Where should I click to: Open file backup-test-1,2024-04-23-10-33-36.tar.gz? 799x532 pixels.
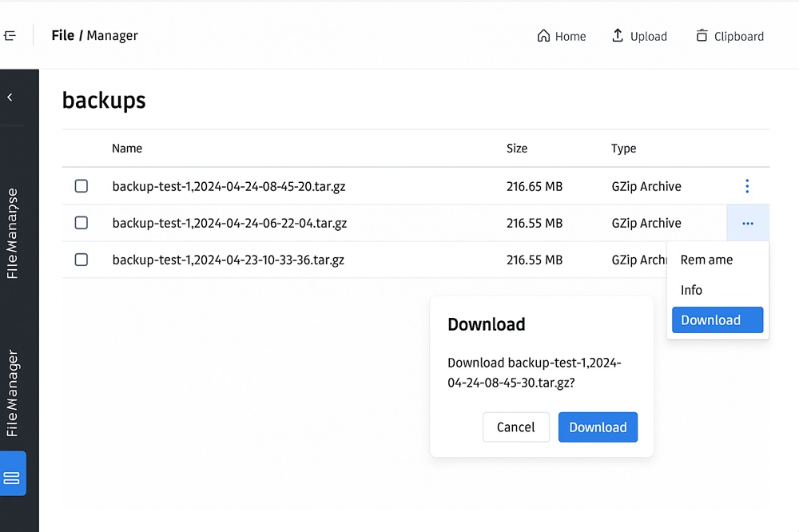pyautogui.click(x=229, y=260)
